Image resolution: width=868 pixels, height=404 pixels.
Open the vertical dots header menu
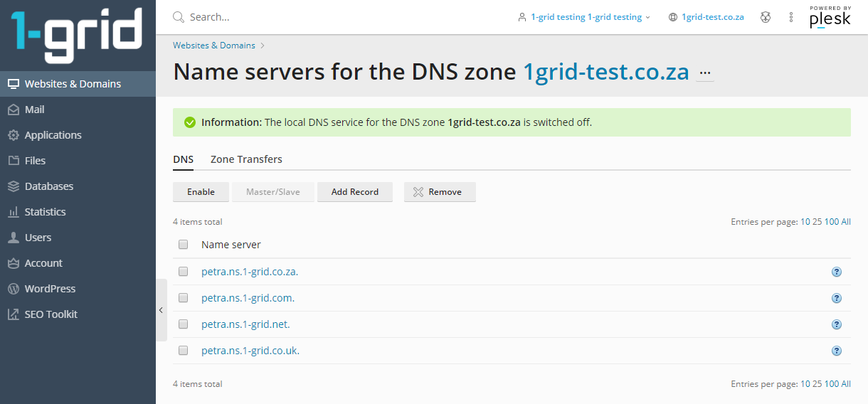point(791,17)
